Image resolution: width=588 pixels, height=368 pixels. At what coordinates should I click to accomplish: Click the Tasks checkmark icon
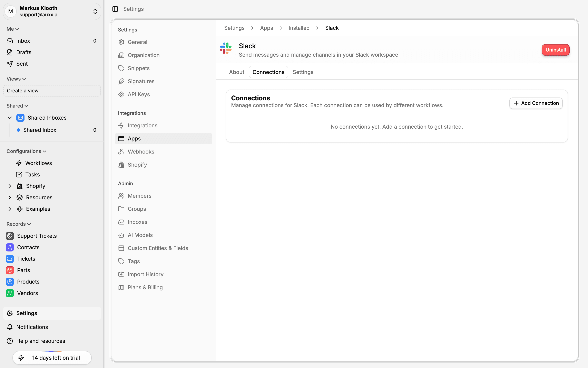coord(19,175)
